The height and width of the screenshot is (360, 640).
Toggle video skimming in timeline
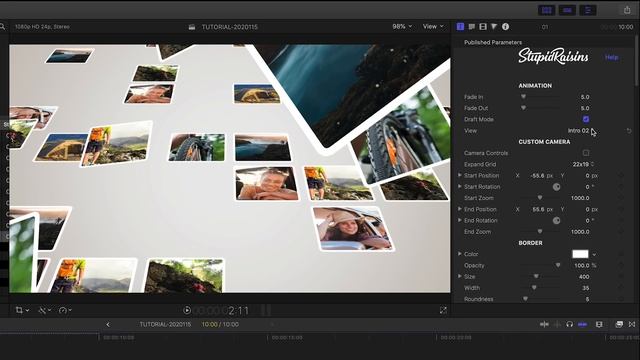point(544,324)
